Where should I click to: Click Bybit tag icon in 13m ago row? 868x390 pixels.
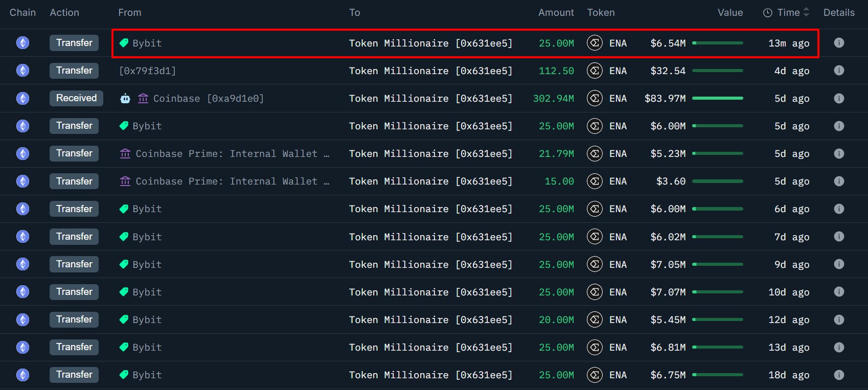pyautogui.click(x=124, y=43)
